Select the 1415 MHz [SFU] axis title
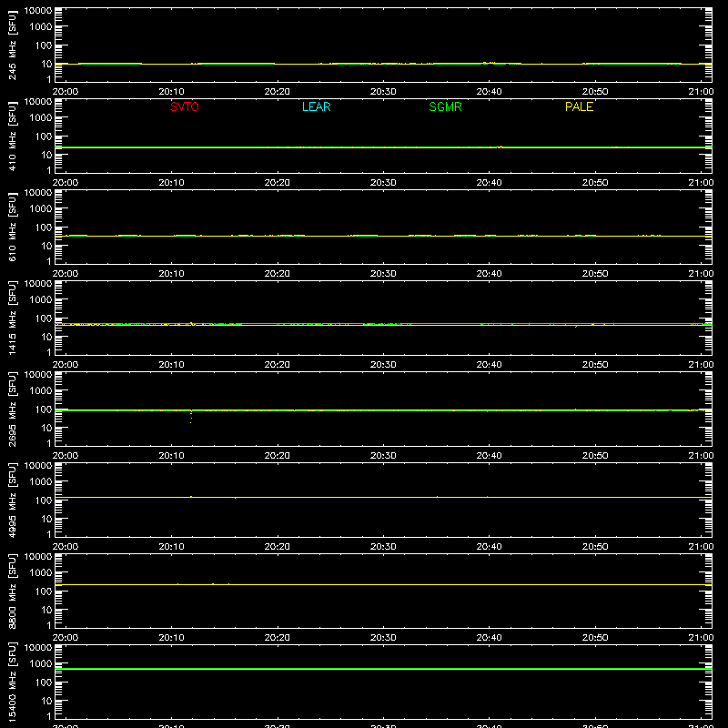This screenshot has width=728, height=728. coord(12,318)
